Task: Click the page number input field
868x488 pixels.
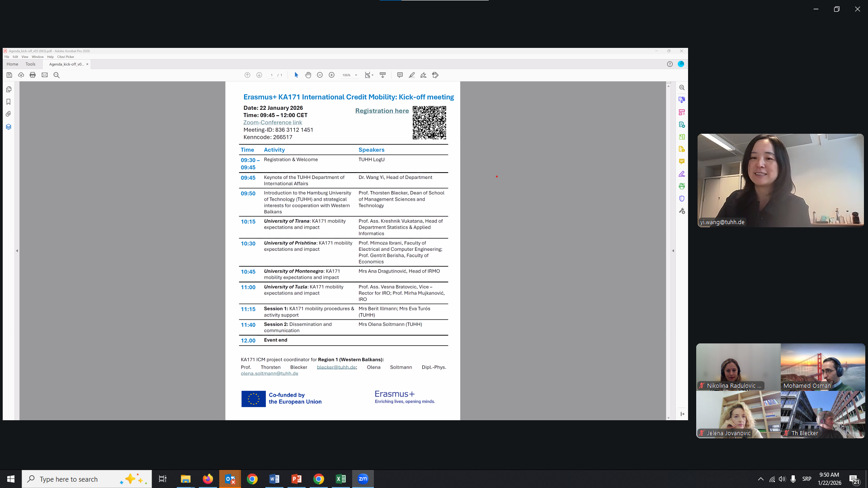Action: coord(272,75)
